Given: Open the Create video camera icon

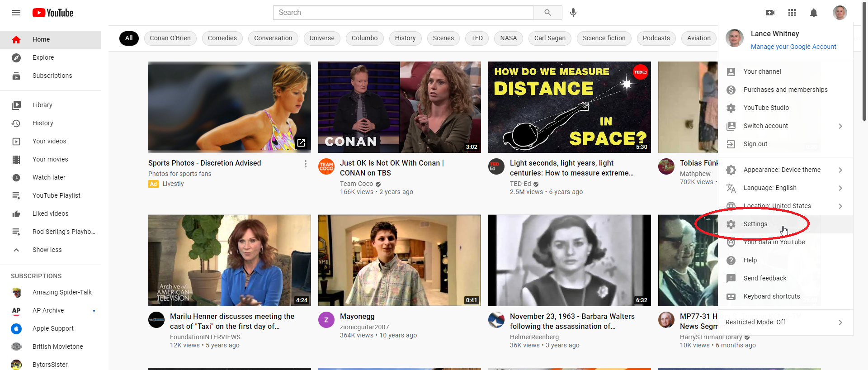Looking at the screenshot, I should pos(770,13).
